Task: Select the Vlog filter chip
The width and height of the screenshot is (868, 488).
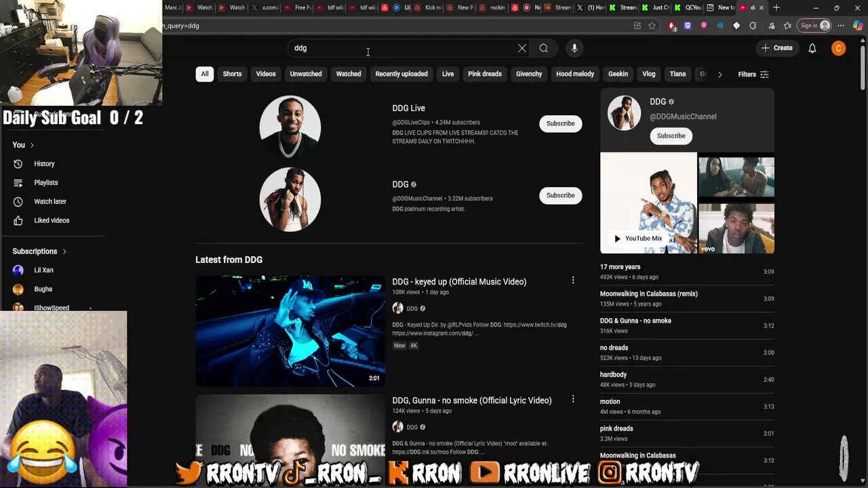Action: click(649, 74)
